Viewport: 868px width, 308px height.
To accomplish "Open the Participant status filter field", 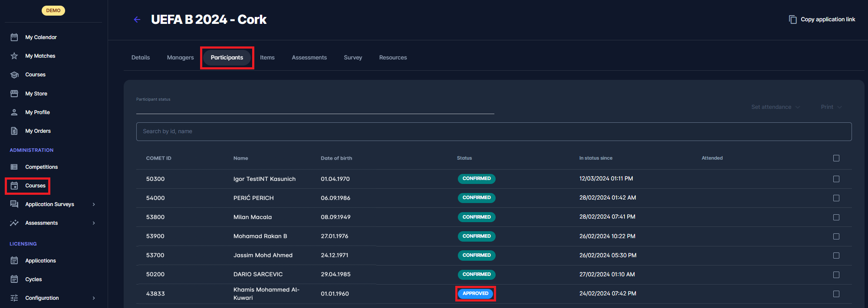I will pyautogui.click(x=315, y=107).
